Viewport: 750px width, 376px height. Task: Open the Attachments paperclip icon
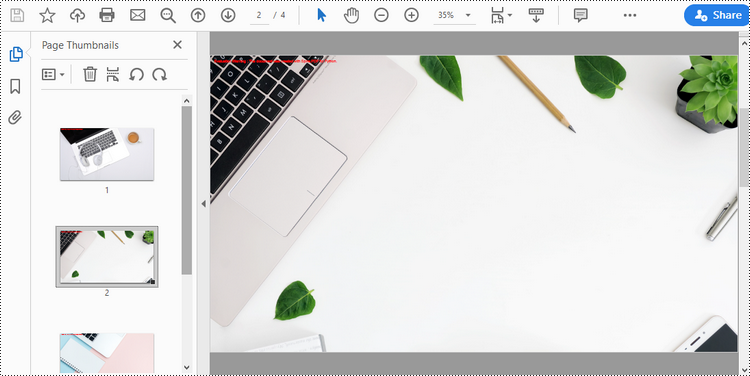click(x=15, y=118)
